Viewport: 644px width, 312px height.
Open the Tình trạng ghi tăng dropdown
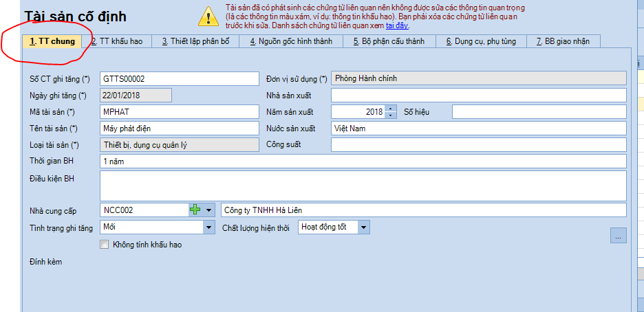coord(209,227)
